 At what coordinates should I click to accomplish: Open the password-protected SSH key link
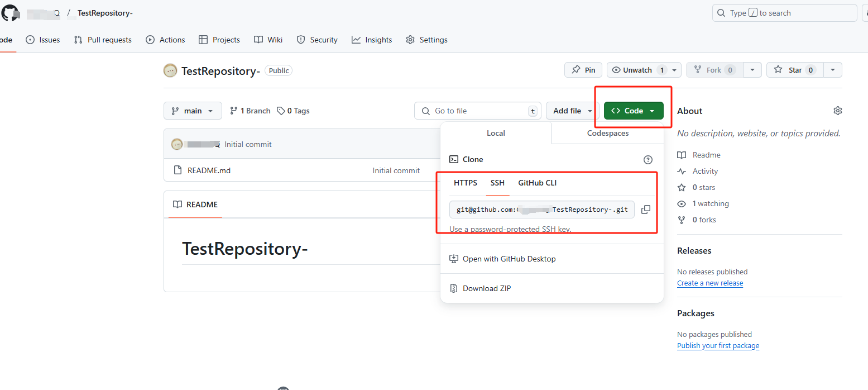[510, 229]
